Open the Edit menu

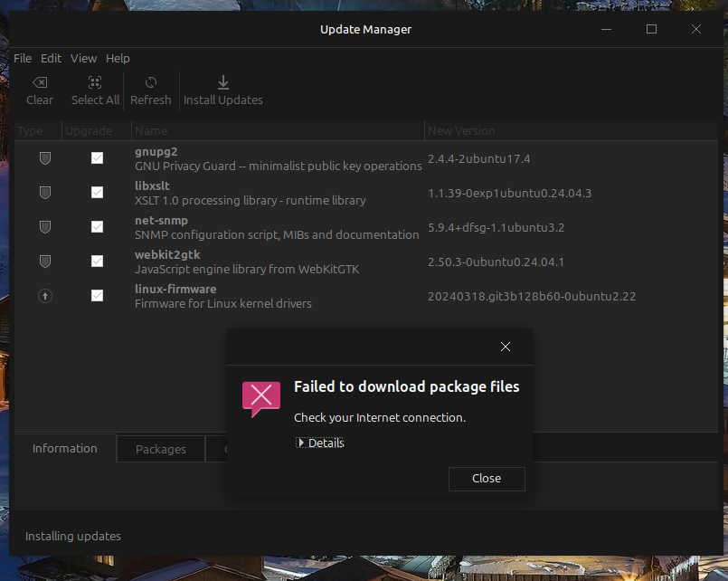click(51, 59)
